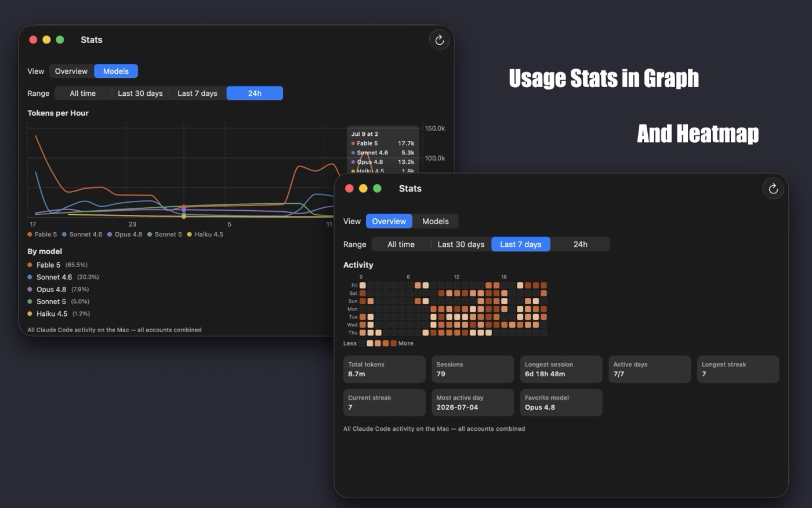812x508 pixels.
Task: Click the Opus 4.8 chart legend entry
Action: [x=125, y=235]
